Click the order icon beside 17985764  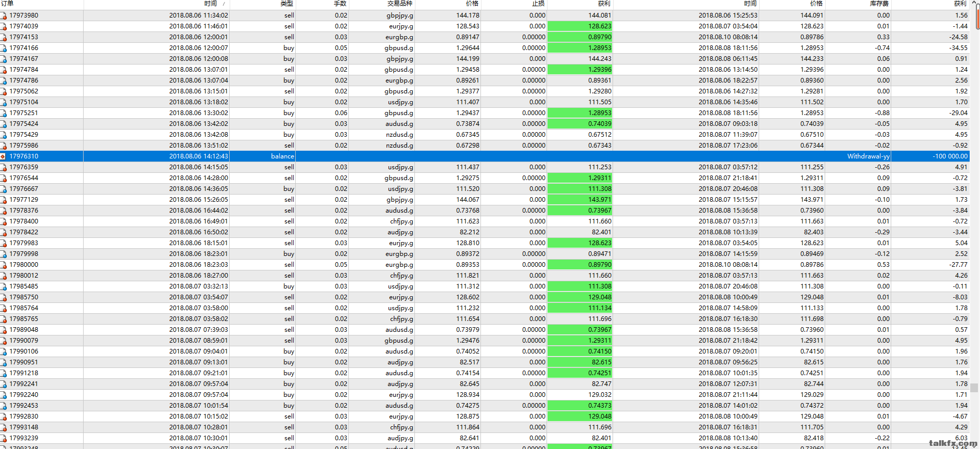click(4, 308)
